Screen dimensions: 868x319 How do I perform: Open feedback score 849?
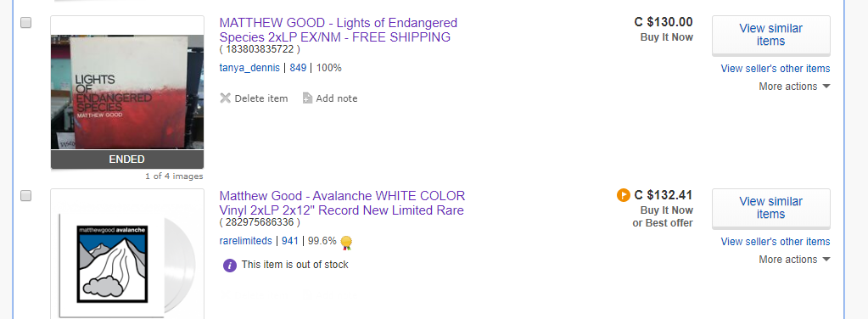pyautogui.click(x=298, y=68)
